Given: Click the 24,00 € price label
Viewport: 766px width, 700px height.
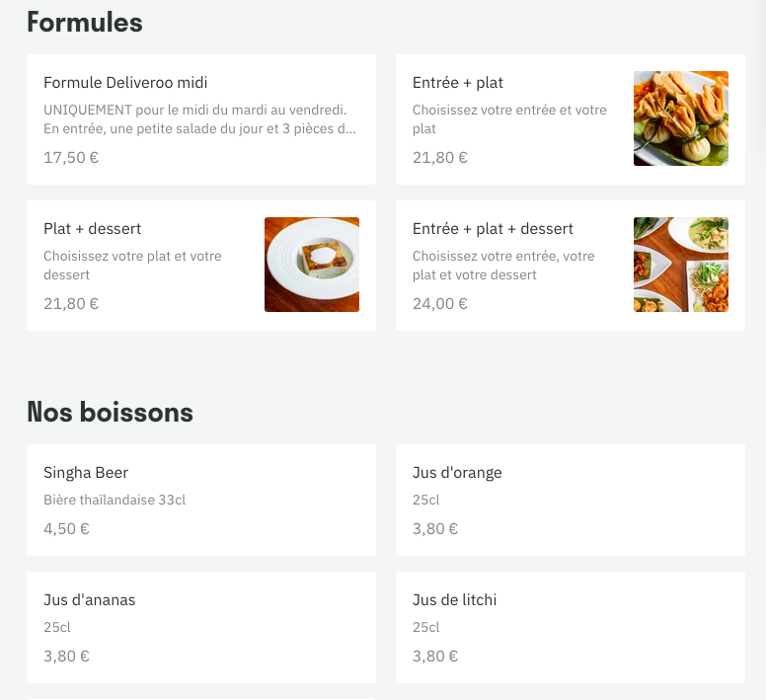Looking at the screenshot, I should tap(440, 303).
